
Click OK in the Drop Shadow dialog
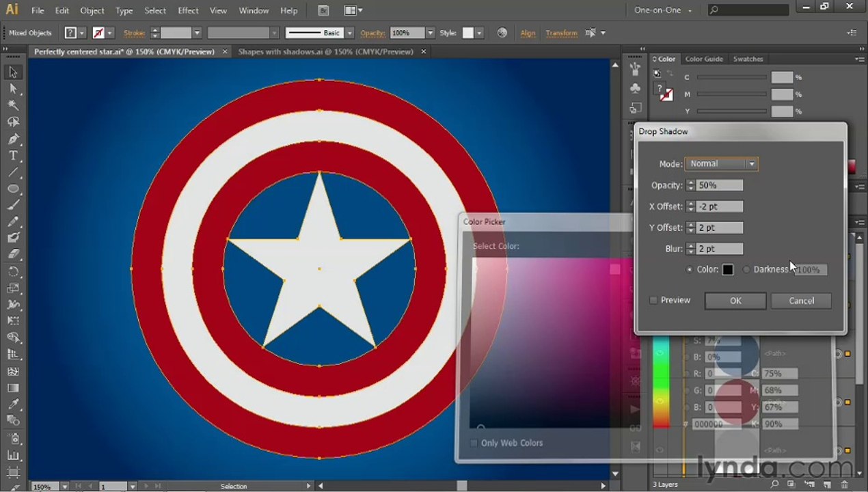coord(735,301)
